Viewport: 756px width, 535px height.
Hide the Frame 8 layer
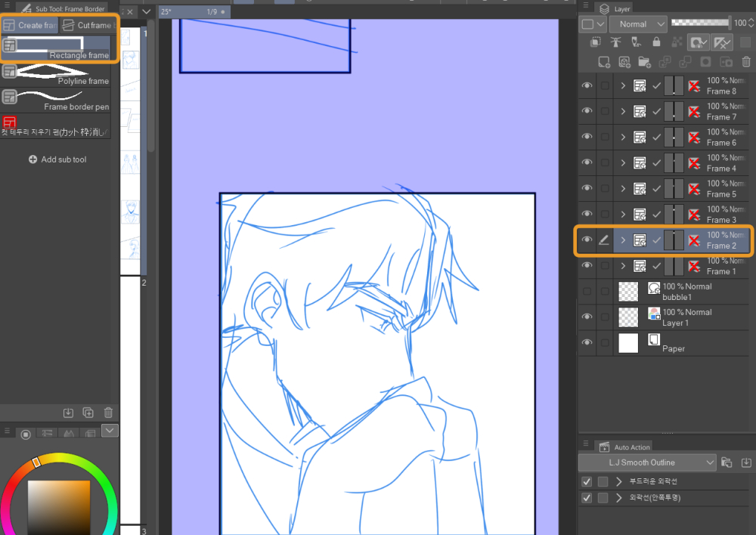pyautogui.click(x=587, y=85)
